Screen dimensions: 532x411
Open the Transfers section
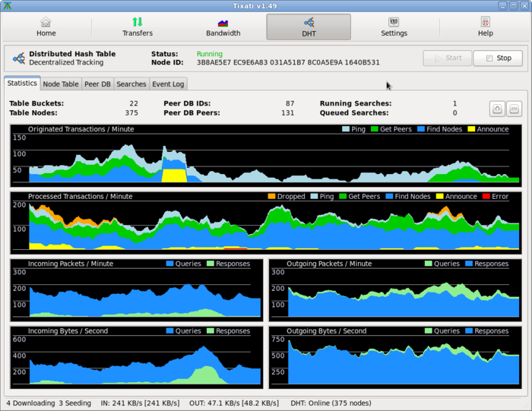click(138, 27)
